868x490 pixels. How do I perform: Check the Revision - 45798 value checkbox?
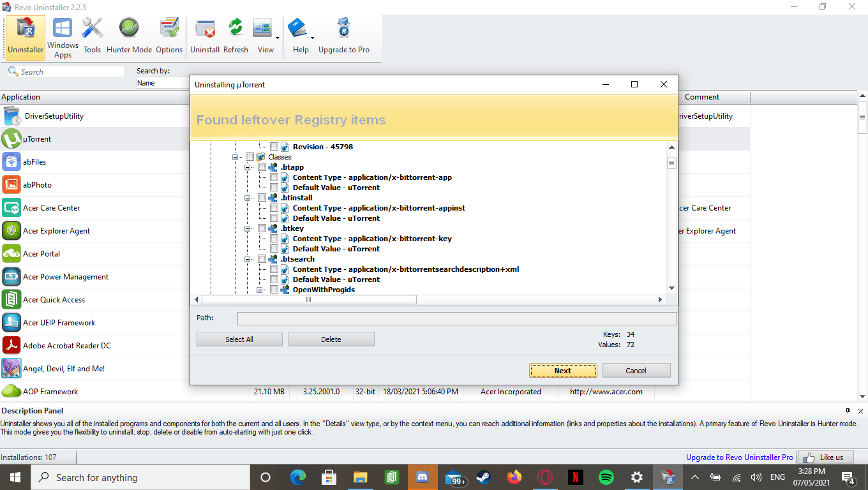pyautogui.click(x=274, y=147)
